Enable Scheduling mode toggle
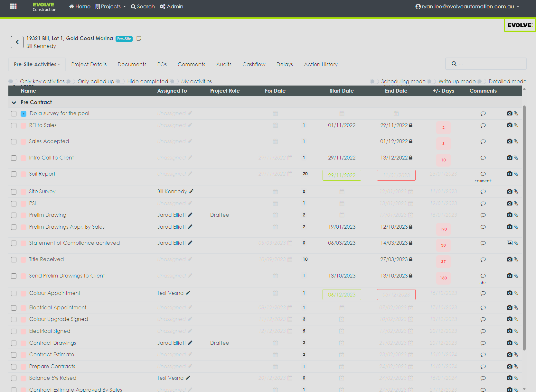 pyautogui.click(x=374, y=81)
